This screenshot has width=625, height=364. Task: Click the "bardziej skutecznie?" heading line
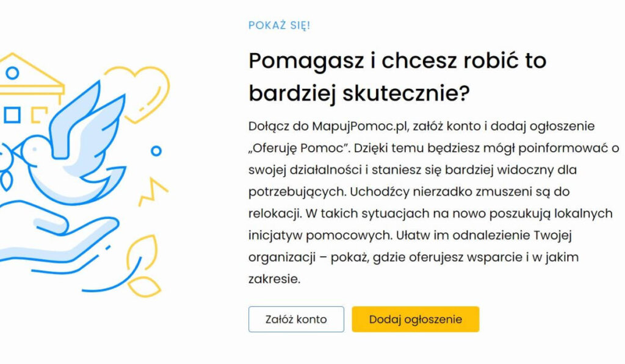(x=359, y=93)
